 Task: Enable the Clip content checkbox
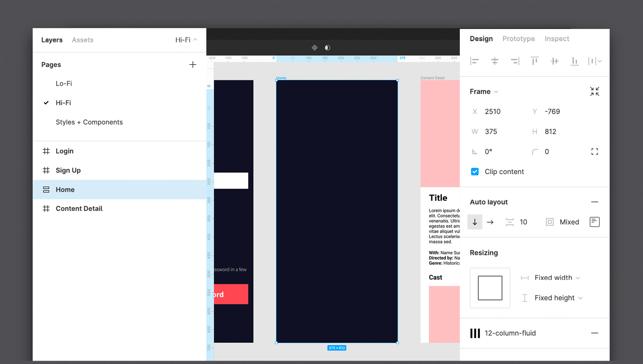(475, 171)
